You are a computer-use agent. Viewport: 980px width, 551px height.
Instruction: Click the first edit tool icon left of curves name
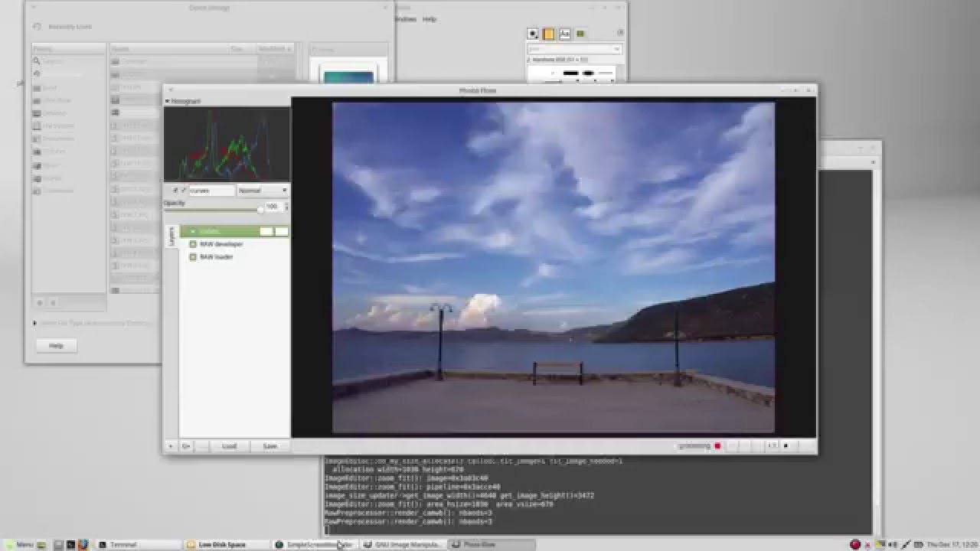point(175,190)
